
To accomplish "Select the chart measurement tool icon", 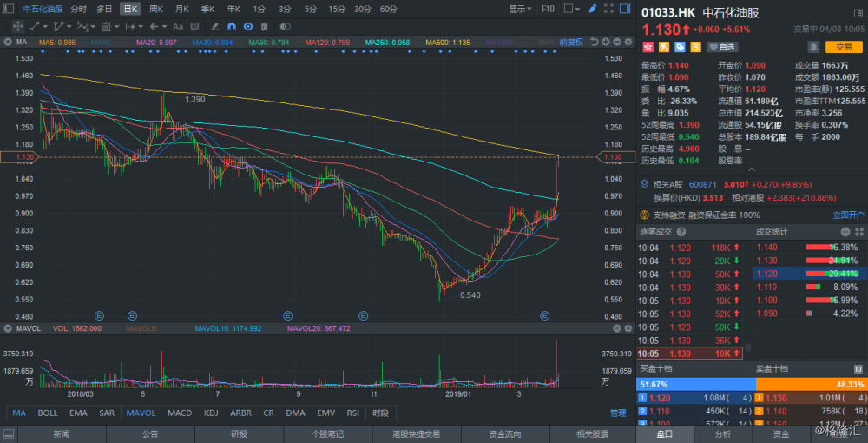I will [x=106, y=26].
